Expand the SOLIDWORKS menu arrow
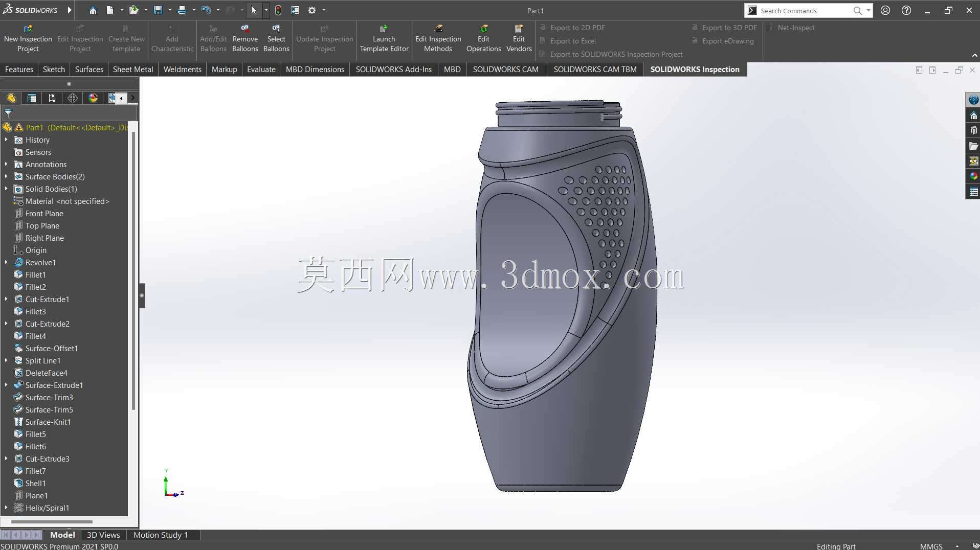 pos(70,10)
